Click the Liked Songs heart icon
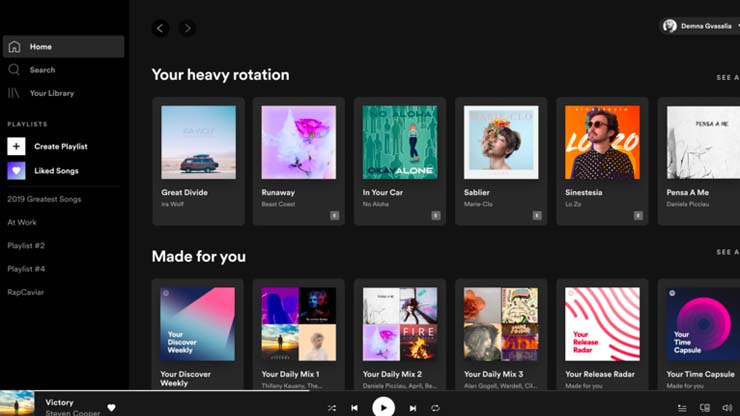 pyautogui.click(x=16, y=171)
